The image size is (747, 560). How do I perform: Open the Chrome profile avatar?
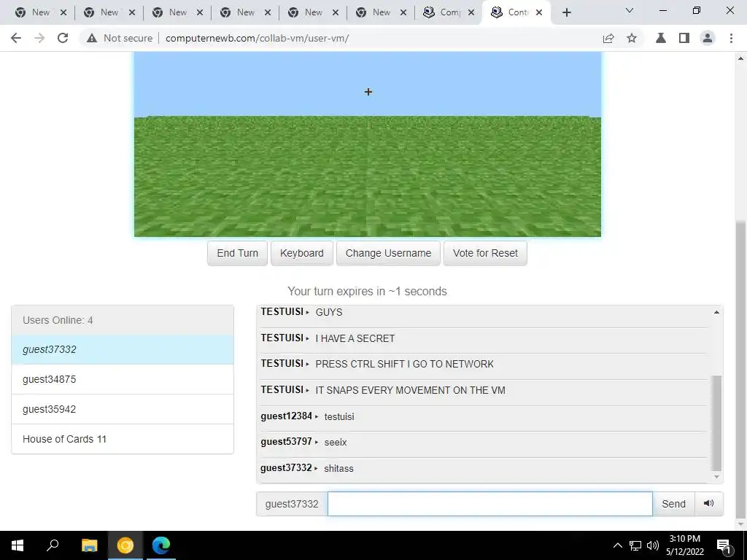click(x=708, y=38)
